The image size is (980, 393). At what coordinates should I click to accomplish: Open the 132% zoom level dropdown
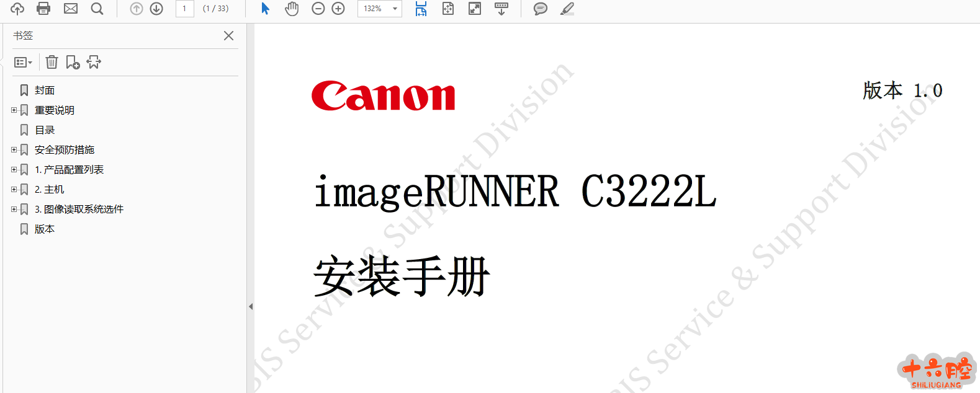pyautogui.click(x=394, y=9)
